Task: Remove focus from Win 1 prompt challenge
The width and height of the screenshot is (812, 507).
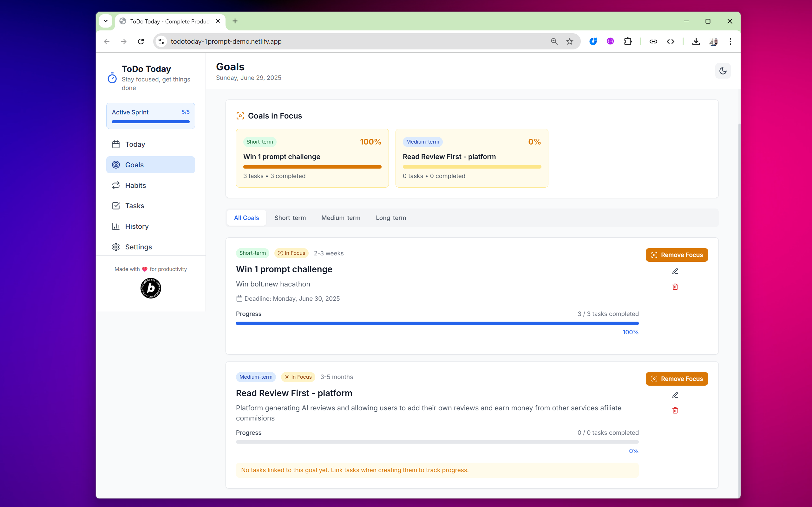Action: (x=677, y=255)
